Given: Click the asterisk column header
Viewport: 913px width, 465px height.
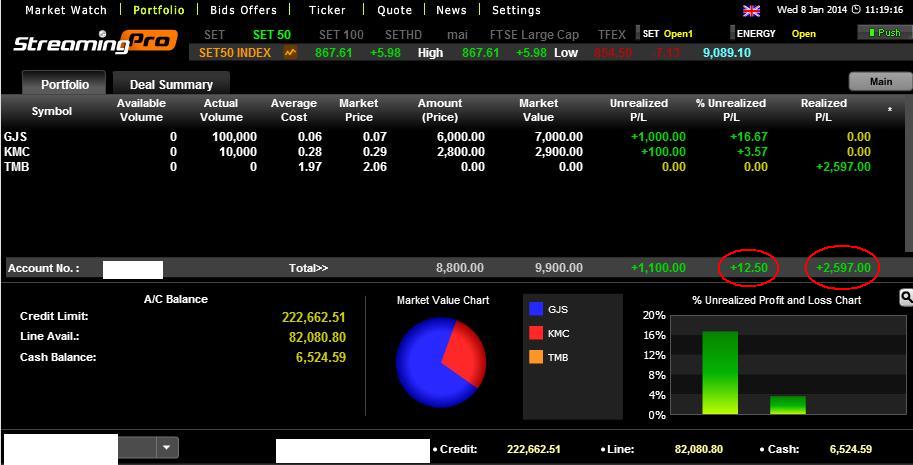Looking at the screenshot, I should pos(890,111).
